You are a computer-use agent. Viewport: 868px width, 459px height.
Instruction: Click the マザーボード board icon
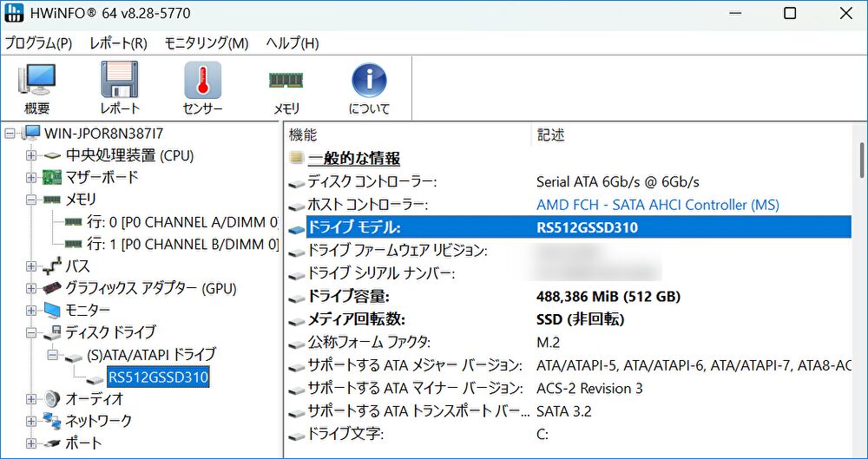pos(52,178)
